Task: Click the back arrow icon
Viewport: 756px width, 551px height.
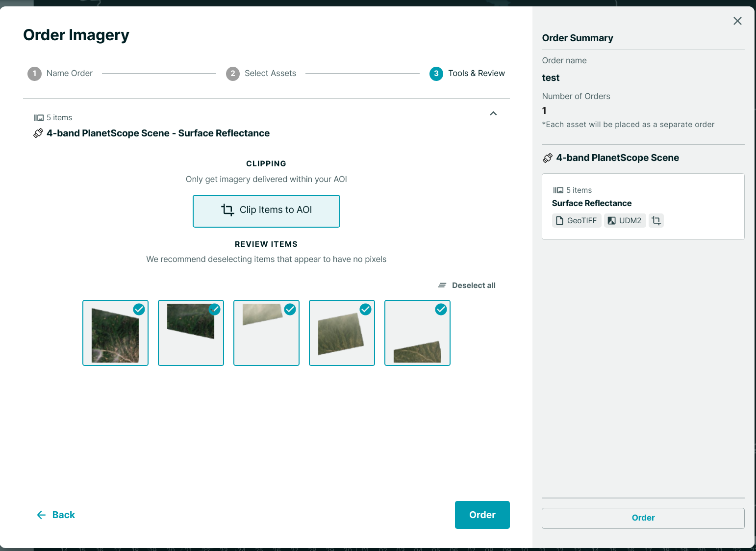Action: tap(41, 515)
